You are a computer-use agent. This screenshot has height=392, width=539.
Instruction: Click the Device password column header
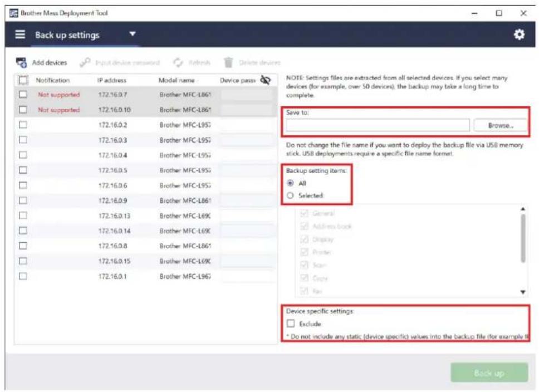[x=238, y=80]
